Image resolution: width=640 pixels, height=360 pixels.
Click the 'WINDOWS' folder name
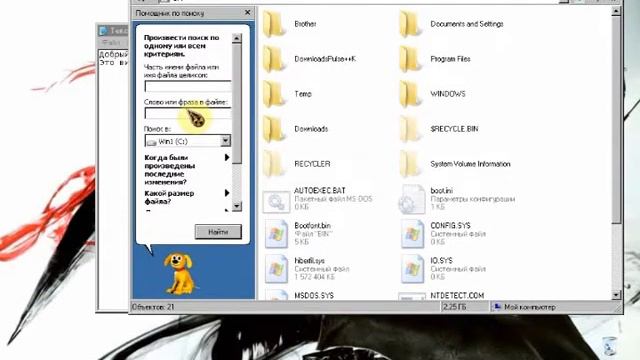tap(448, 94)
